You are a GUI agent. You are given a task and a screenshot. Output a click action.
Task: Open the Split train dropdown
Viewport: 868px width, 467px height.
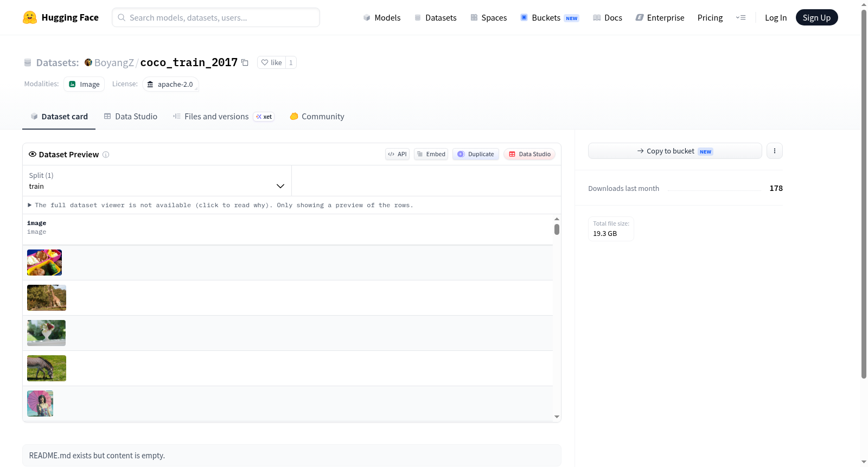point(157,181)
